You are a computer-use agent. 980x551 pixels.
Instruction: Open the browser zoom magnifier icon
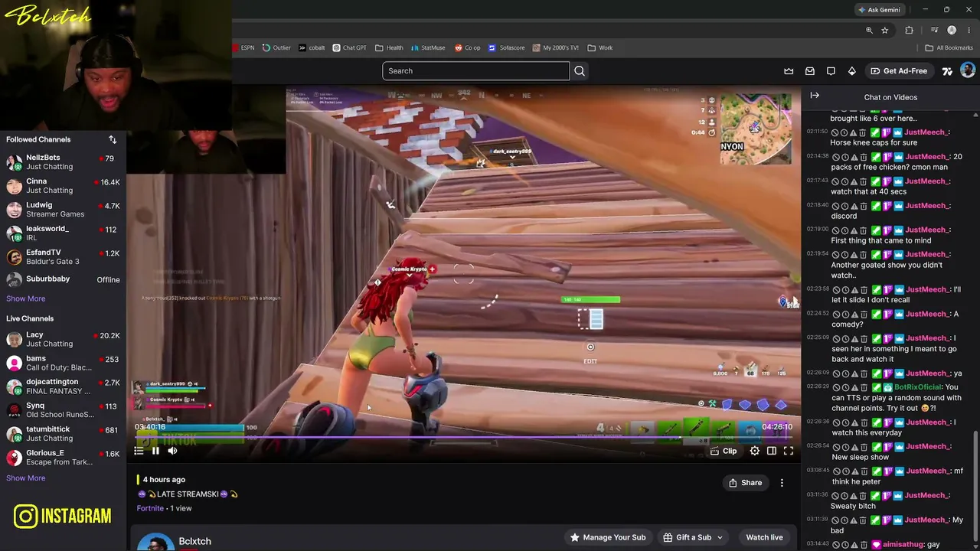(x=869, y=30)
